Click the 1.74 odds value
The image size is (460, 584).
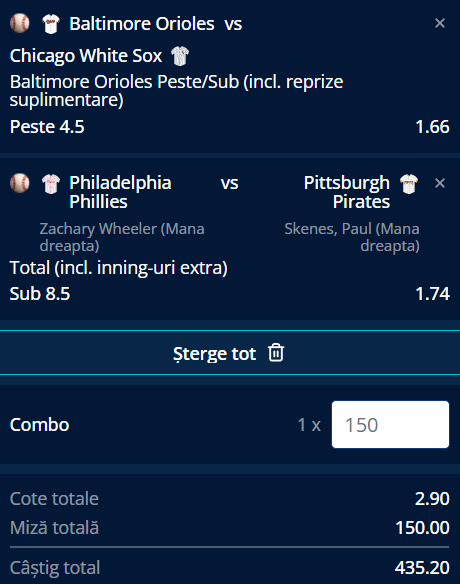pos(432,293)
